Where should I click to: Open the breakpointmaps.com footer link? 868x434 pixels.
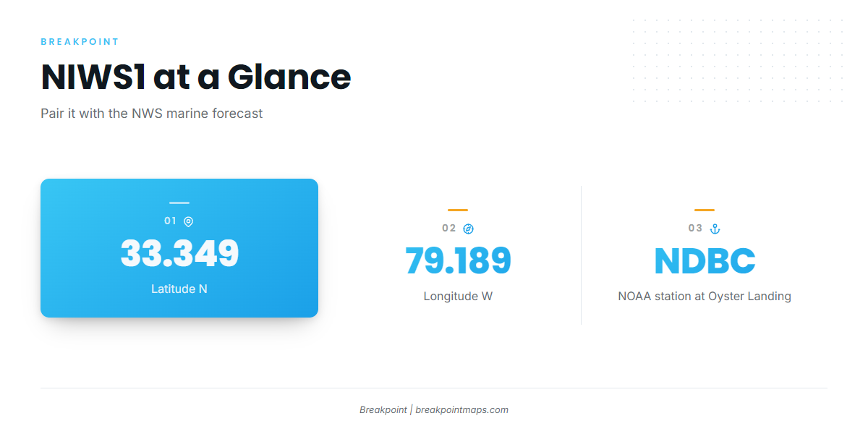(461, 409)
